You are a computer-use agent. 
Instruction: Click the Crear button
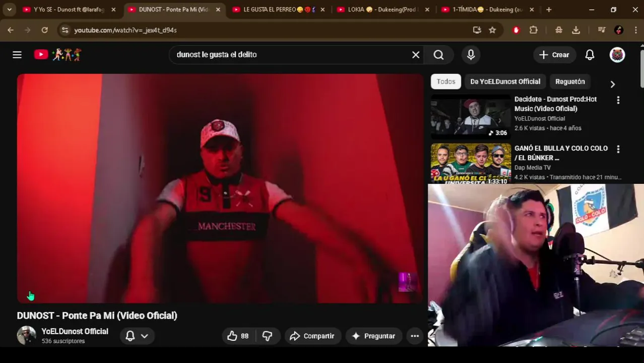coord(554,54)
